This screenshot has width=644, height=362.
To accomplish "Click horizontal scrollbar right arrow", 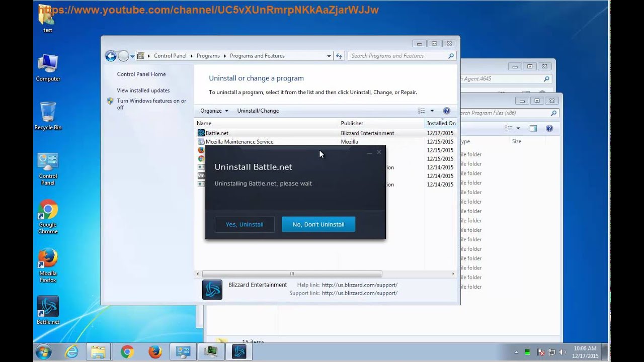I will pos(453,274).
